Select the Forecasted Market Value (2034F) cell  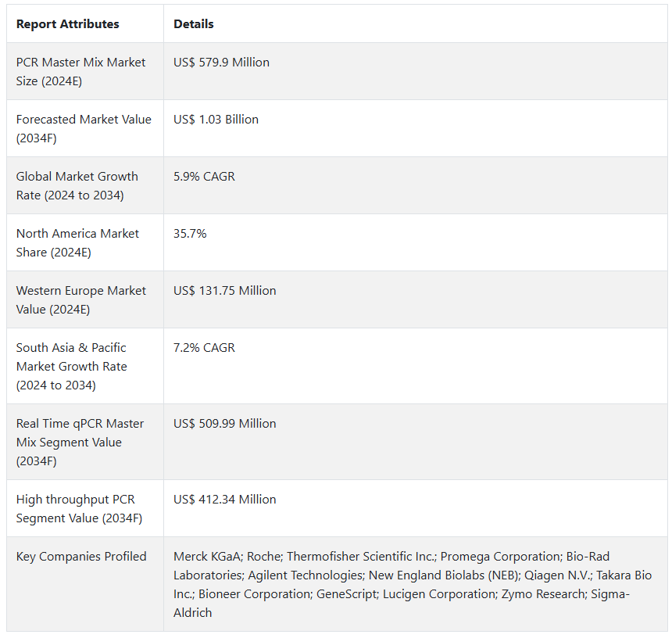click(x=84, y=128)
